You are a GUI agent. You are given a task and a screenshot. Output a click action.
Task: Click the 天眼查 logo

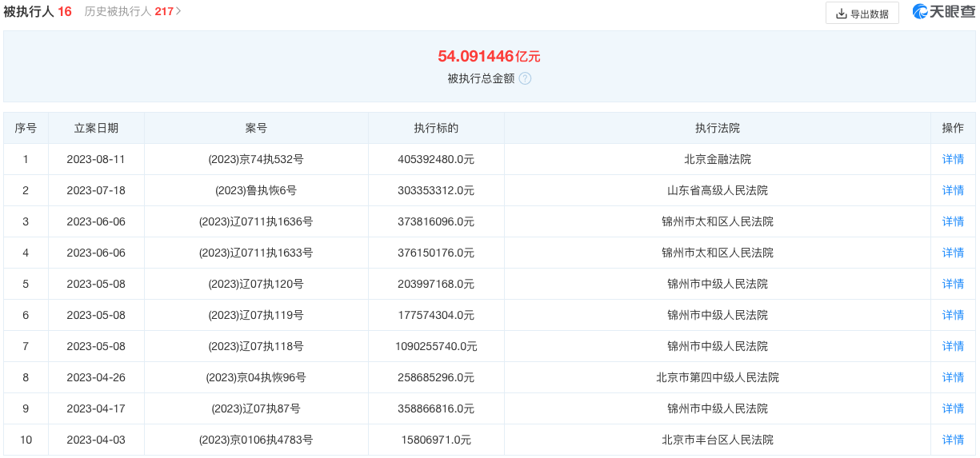(943, 12)
